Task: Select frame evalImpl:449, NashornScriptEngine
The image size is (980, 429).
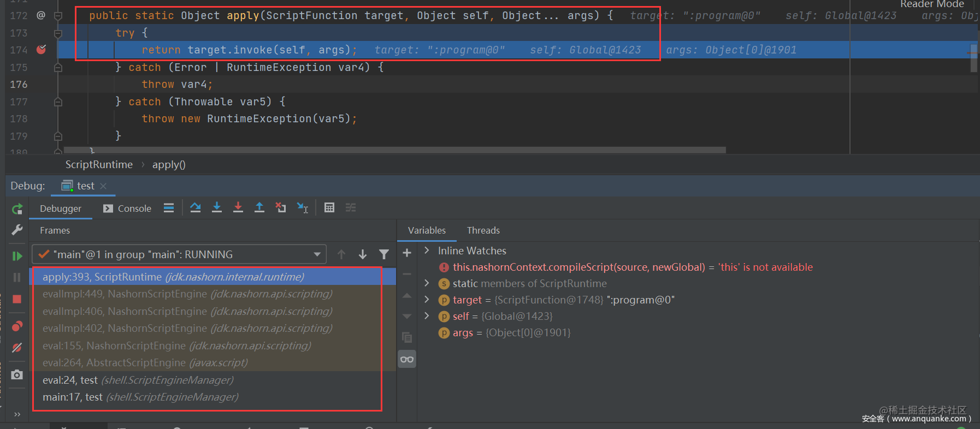Action: (212, 294)
